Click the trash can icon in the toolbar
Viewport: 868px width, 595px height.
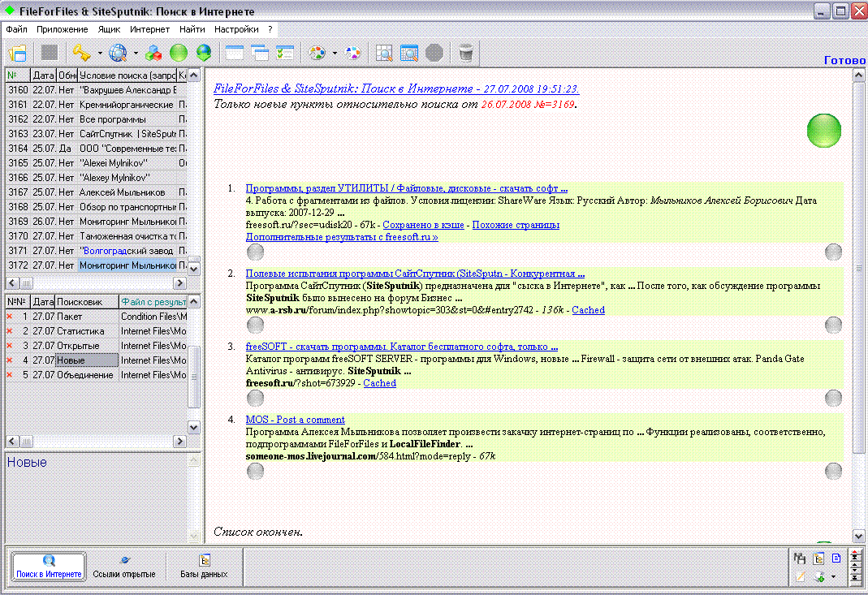tap(465, 52)
